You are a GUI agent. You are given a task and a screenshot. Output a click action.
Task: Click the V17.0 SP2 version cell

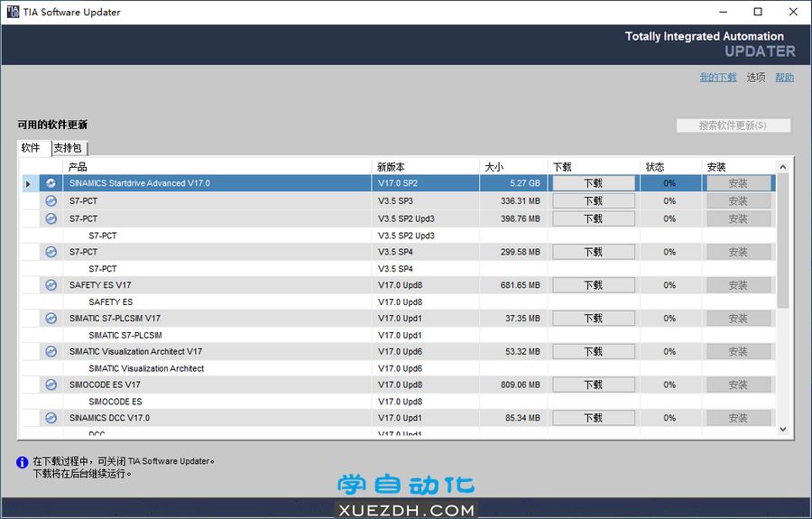tap(426, 183)
